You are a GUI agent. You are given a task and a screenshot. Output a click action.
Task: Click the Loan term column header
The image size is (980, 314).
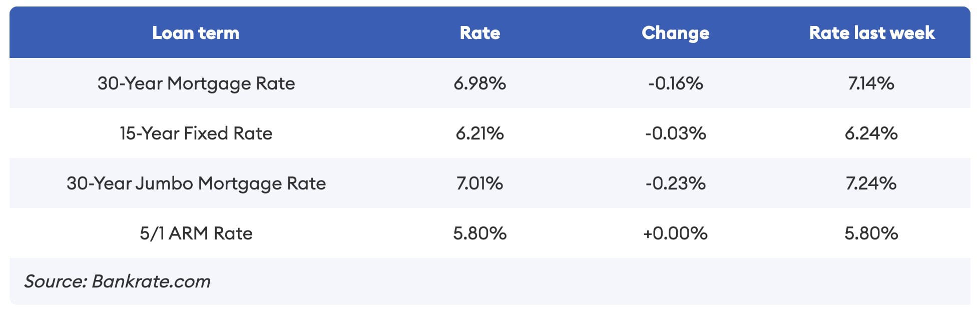196,33
